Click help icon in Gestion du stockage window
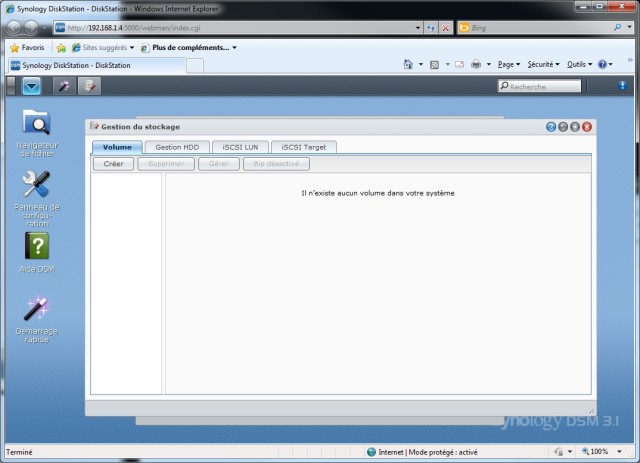The width and height of the screenshot is (640, 463). [551, 127]
